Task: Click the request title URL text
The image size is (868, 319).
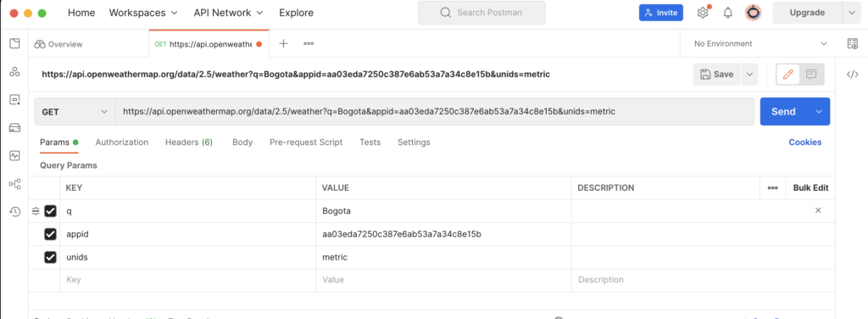Action: point(296,74)
